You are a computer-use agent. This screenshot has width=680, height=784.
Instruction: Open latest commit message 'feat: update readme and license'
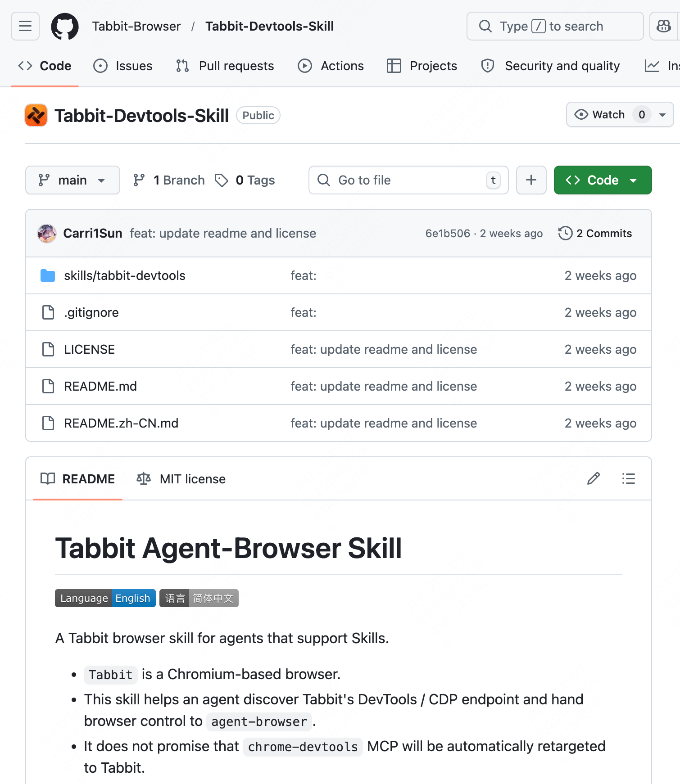pos(223,233)
